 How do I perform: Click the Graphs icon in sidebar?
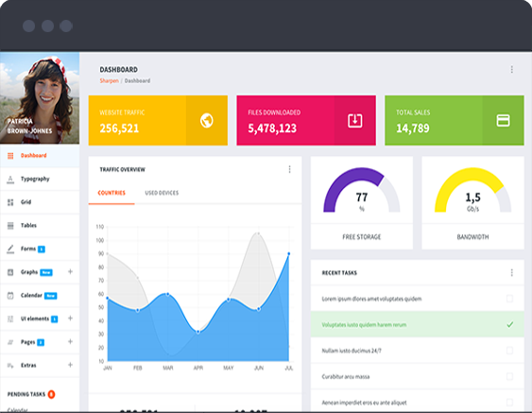coord(10,272)
